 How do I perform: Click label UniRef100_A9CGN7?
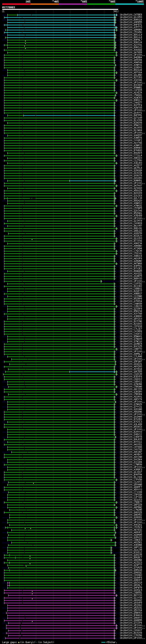(x=131, y=452)
